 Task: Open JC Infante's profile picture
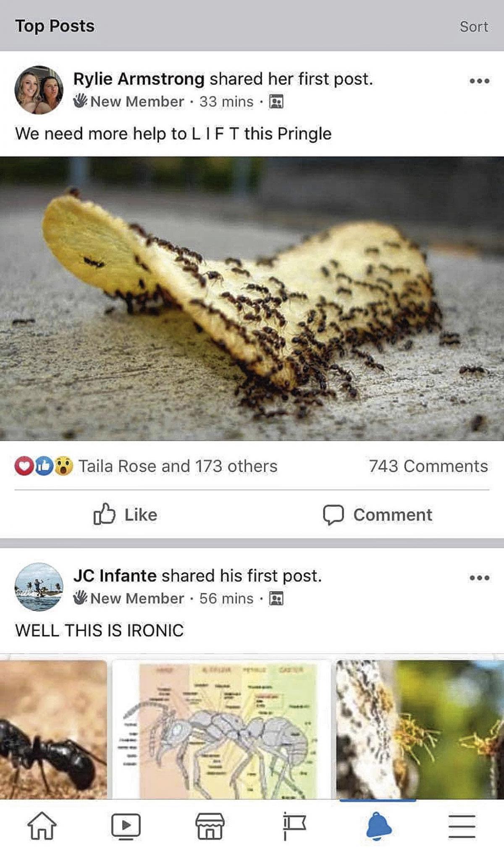[39, 587]
